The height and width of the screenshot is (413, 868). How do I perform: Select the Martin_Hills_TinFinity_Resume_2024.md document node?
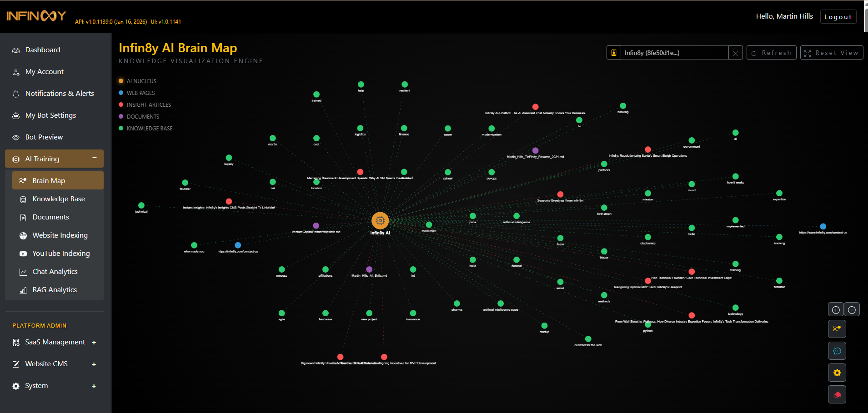point(536,150)
